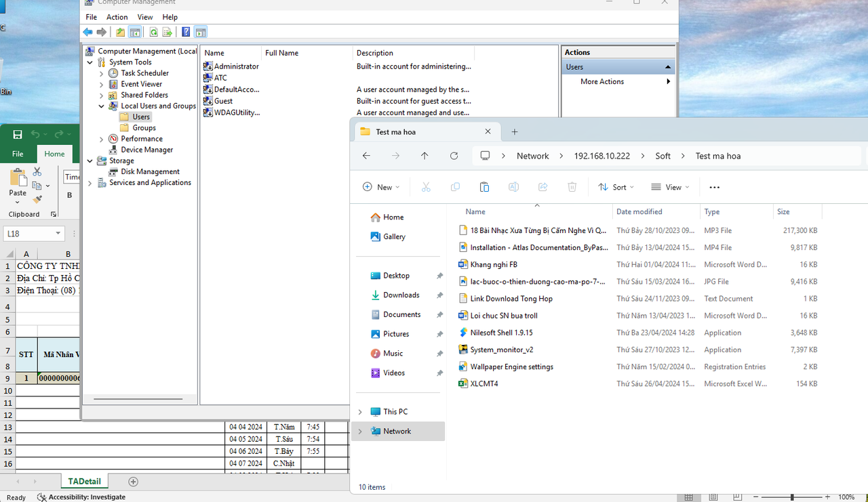Add new tab in File Explorer

pyautogui.click(x=514, y=132)
